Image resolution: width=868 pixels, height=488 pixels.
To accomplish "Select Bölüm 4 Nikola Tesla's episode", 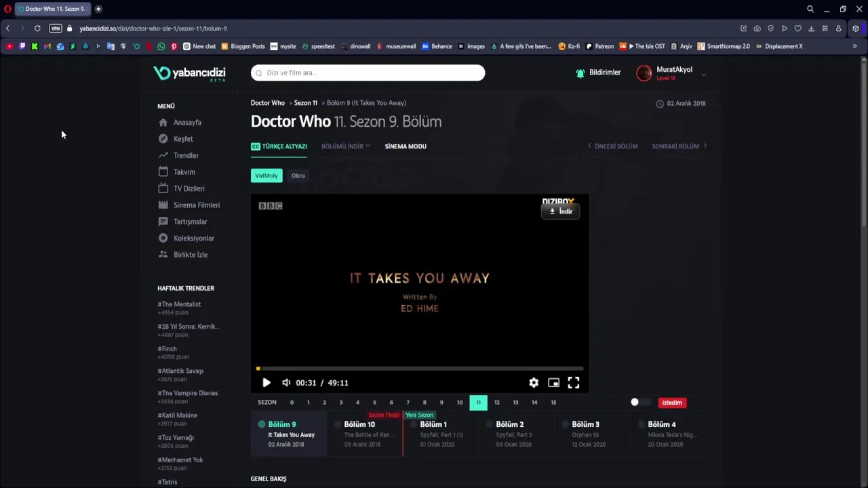I will click(669, 434).
